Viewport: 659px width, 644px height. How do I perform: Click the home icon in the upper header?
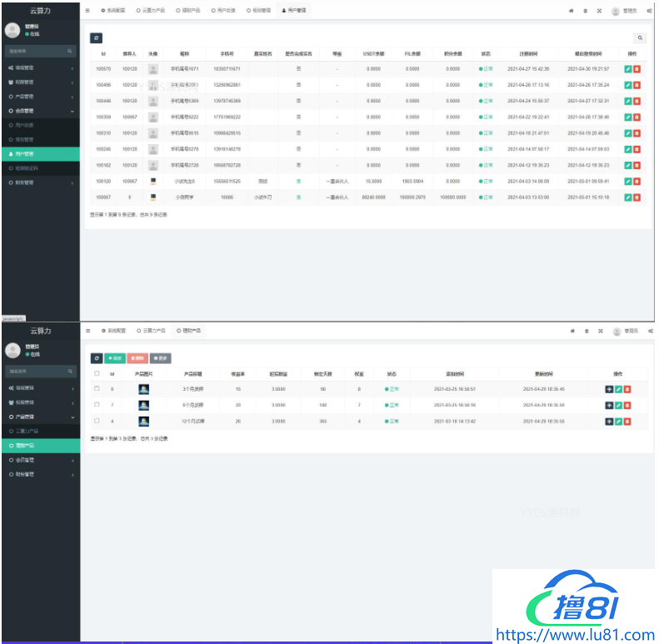pyautogui.click(x=571, y=11)
